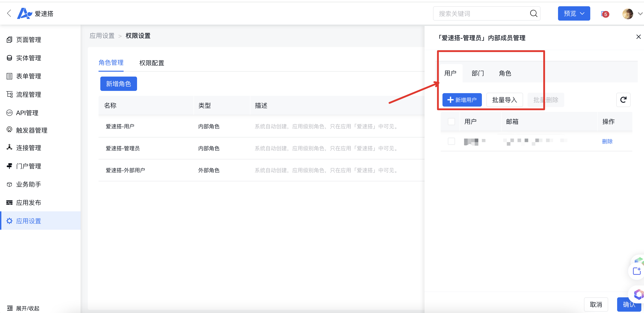This screenshot has width=644, height=313.
Task: Select the 爱速搭-管理员 role row
Action: (x=261, y=148)
